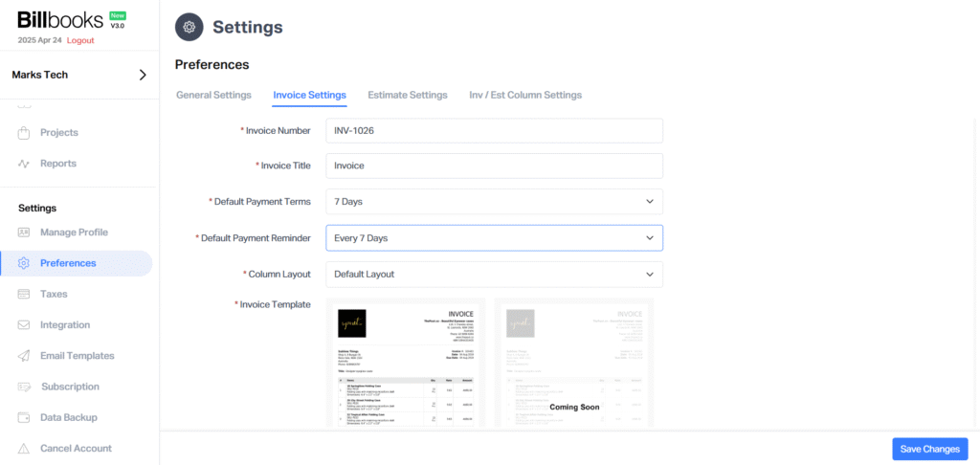Click the Preferences heading text
980x465 pixels.
coord(212,64)
